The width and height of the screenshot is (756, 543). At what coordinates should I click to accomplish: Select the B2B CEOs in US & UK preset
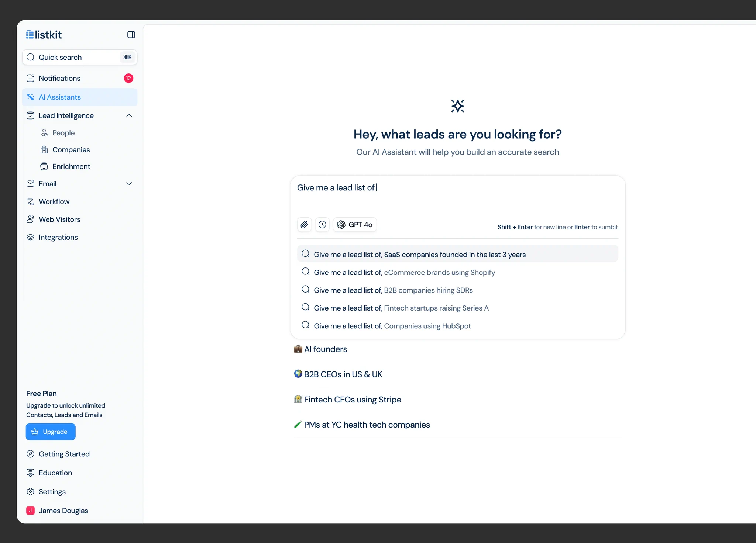pyautogui.click(x=458, y=374)
